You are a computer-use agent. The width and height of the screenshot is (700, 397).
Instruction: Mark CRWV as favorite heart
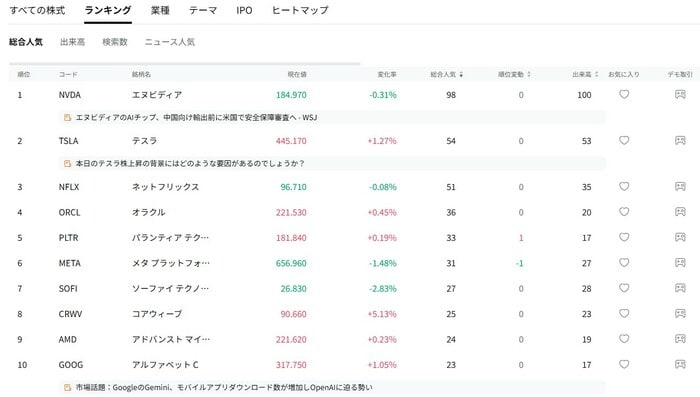624,313
